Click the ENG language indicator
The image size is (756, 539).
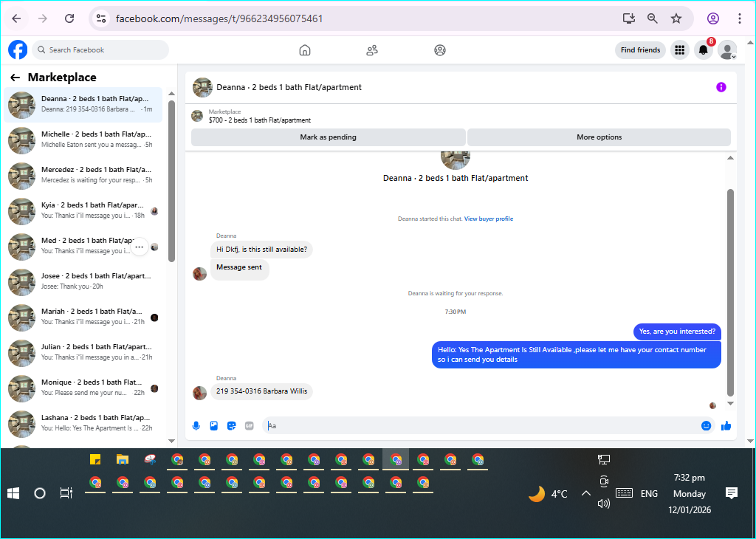tap(649, 494)
